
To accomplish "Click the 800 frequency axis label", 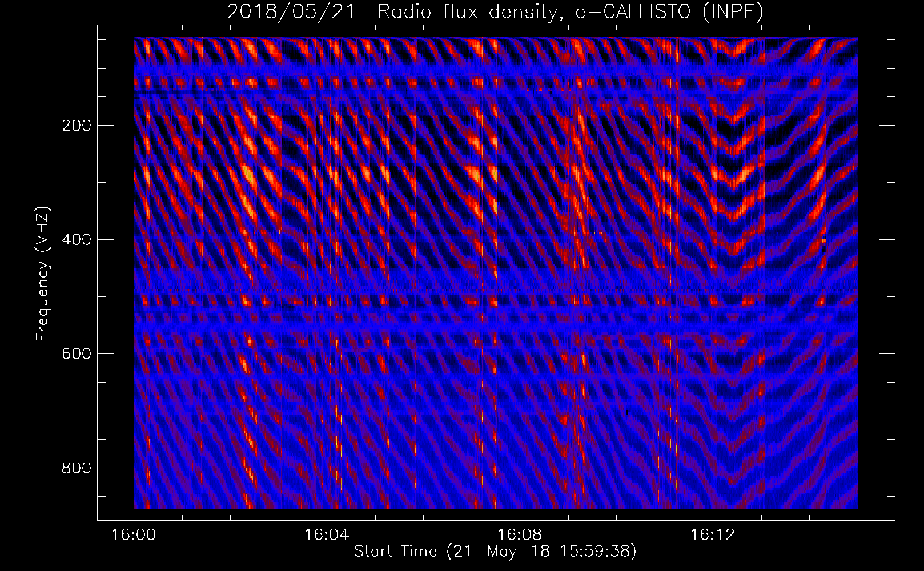I will [x=77, y=468].
